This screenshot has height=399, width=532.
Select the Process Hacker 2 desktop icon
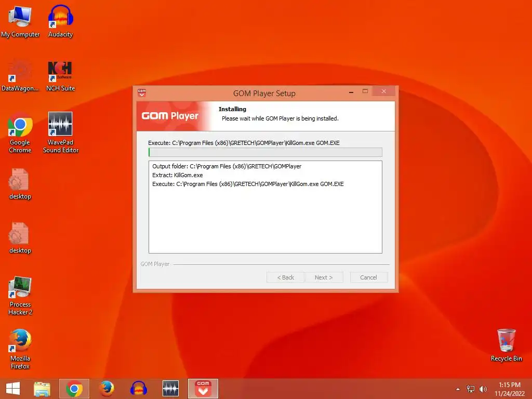[20, 296]
